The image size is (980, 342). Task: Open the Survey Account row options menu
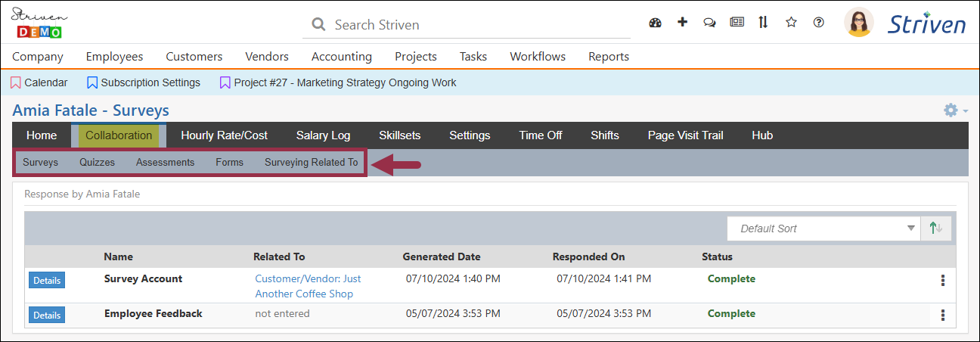[942, 281]
